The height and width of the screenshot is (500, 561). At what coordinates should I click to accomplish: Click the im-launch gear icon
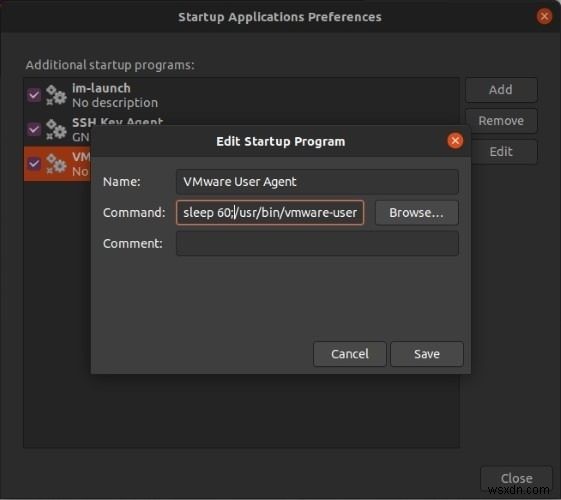(56, 95)
